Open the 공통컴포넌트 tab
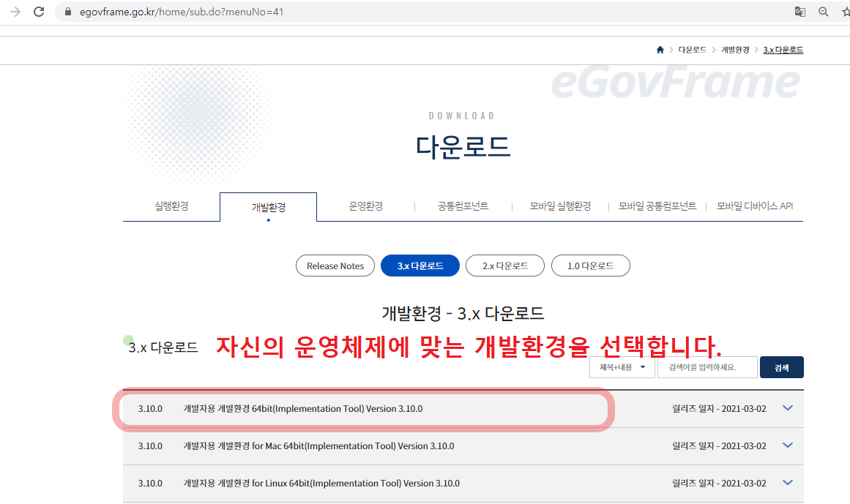The width and height of the screenshot is (850, 504). click(463, 206)
